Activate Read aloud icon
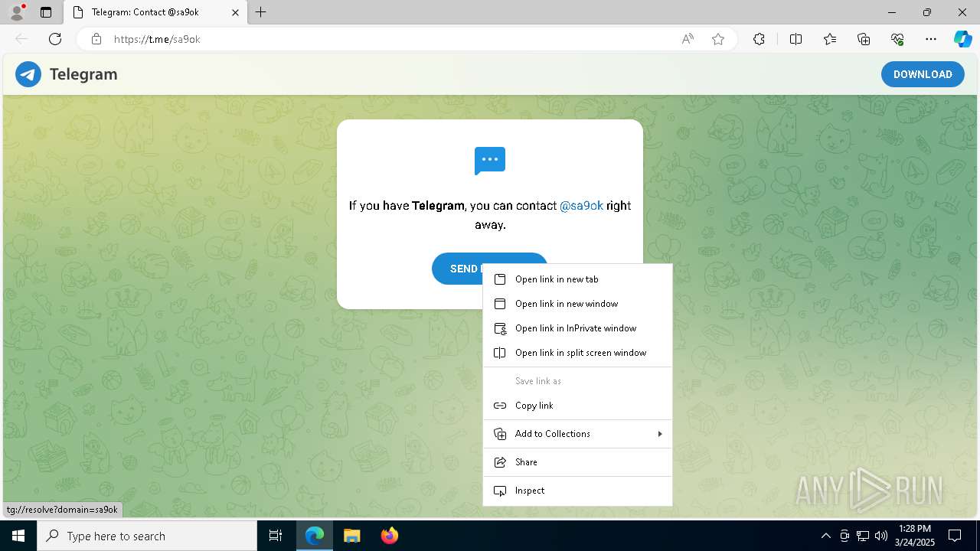This screenshot has height=551, width=980. coord(688,39)
